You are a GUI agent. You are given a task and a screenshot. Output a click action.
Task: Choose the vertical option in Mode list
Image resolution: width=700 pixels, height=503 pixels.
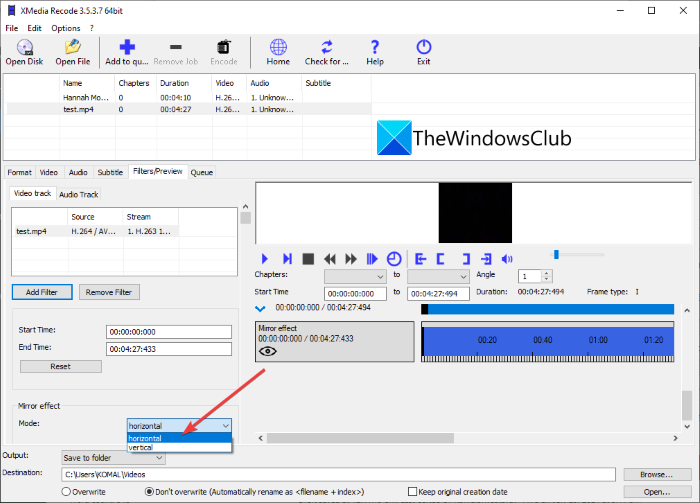point(179,447)
